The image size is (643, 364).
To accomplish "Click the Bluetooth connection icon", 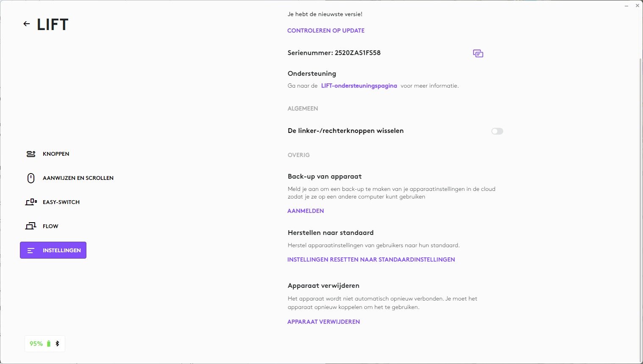I will click(x=57, y=344).
